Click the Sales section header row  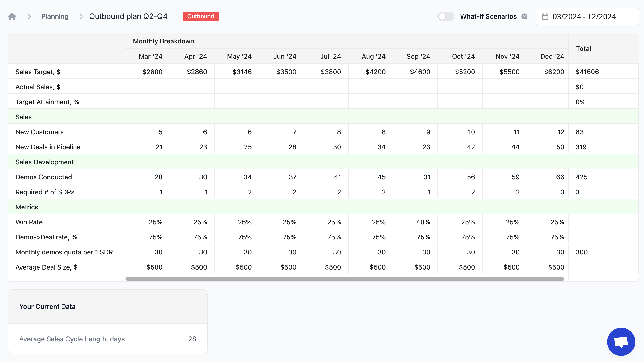23,117
